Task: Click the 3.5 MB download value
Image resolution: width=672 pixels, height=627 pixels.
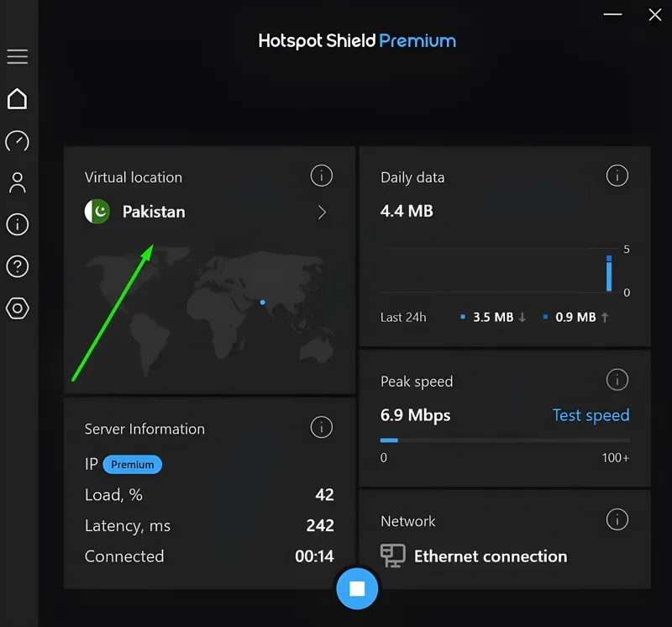Action: pos(493,318)
